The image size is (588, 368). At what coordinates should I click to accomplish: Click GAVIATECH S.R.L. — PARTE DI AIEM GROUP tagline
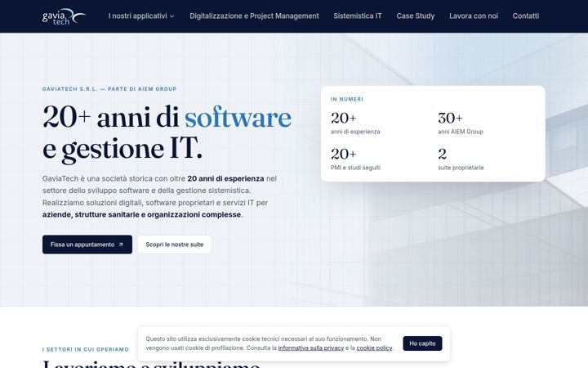pos(109,89)
